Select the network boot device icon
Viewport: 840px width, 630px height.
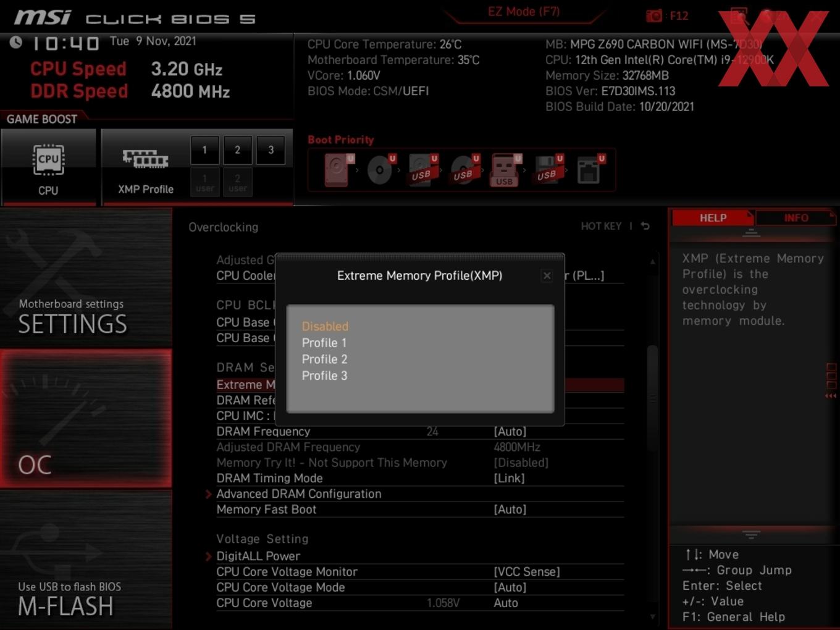pyautogui.click(x=590, y=170)
